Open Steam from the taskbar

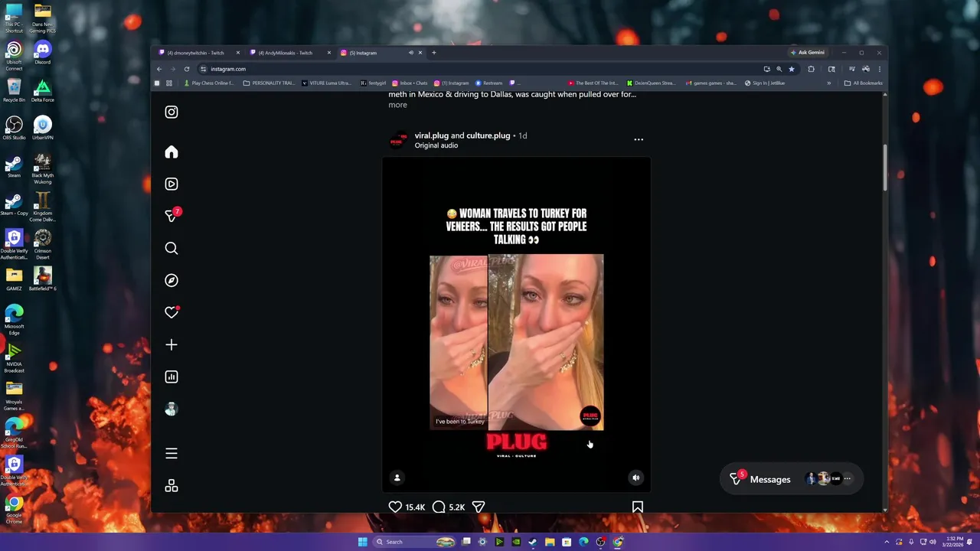click(533, 542)
